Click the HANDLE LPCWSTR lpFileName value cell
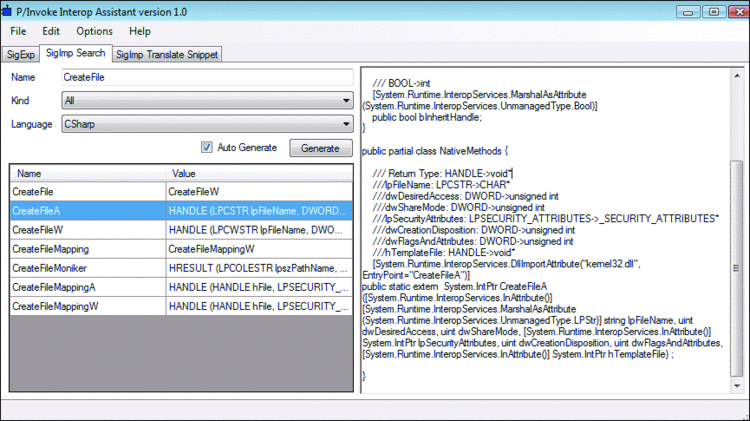This screenshot has width=750, height=421. (259, 230)
